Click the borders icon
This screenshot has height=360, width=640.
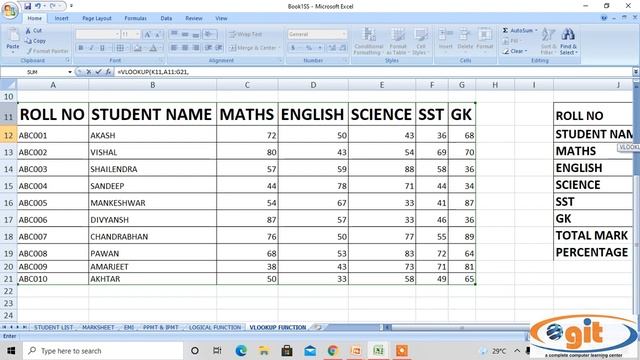[120, 48]
